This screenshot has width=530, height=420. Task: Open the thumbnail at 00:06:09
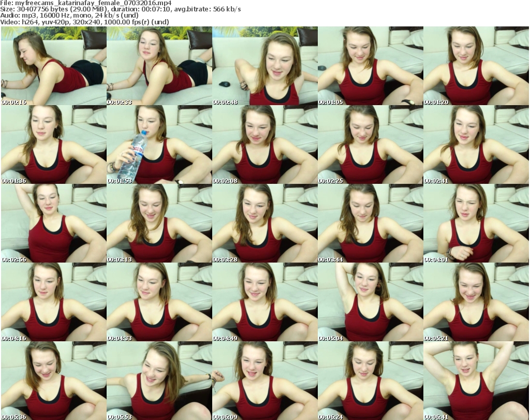(x=264, y=381)
